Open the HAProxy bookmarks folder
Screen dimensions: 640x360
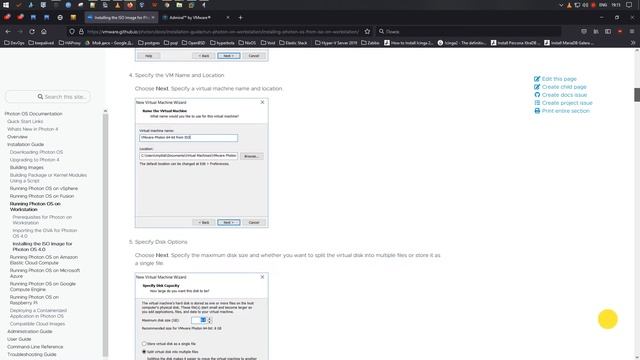(70, 42)
